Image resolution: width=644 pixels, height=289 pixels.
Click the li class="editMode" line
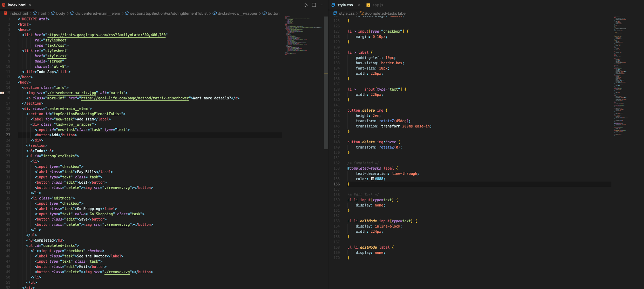point(53,198)
